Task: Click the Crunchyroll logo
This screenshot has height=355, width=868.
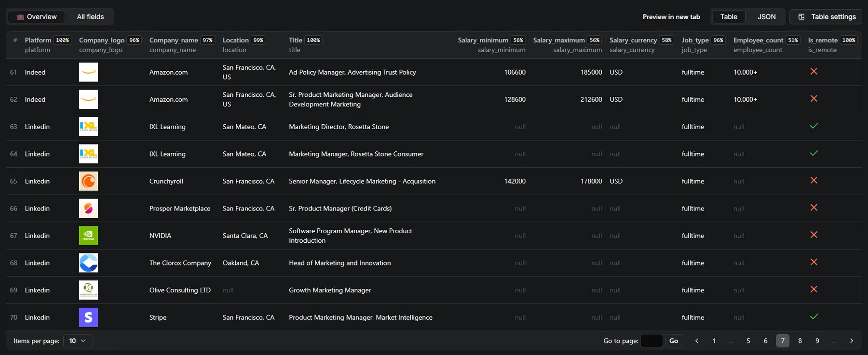Action: [88, 181]
